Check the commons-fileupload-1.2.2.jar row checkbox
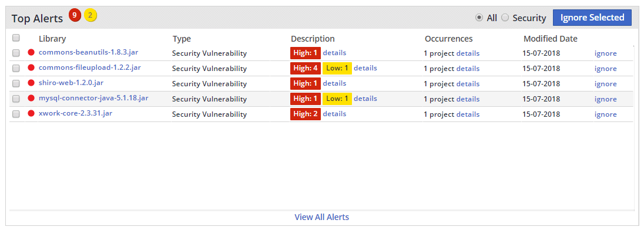 pos(16,68)
